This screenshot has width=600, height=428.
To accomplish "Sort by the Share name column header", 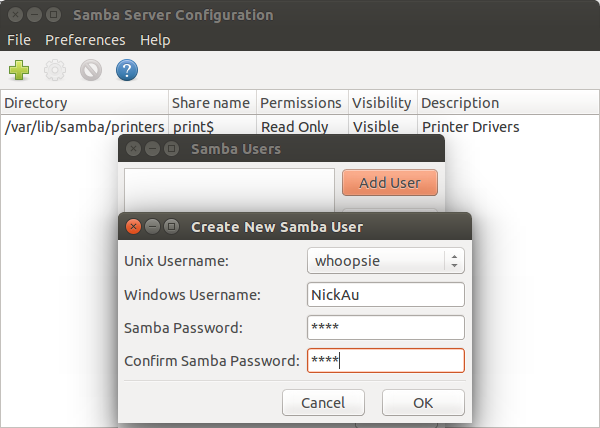I will (212, 103).
